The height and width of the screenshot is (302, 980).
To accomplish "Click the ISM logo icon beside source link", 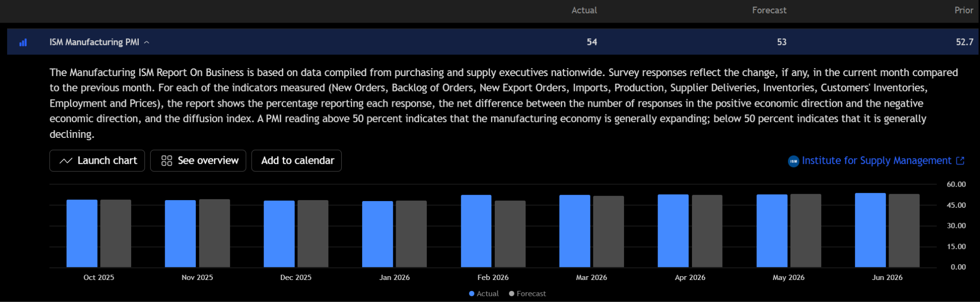I will pyautogui.click(x=793, y=161).
